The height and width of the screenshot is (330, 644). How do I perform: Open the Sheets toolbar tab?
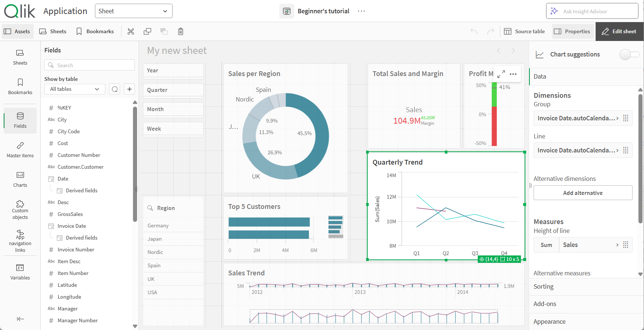pos(53,31)
